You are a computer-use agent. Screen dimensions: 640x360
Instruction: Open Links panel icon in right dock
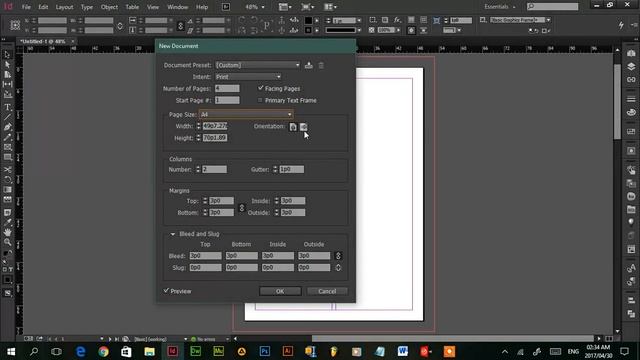tap(631, 80)
